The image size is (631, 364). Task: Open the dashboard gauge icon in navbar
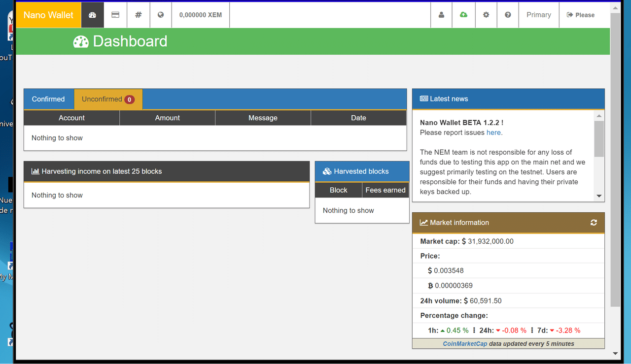click(x=92, y=15)
